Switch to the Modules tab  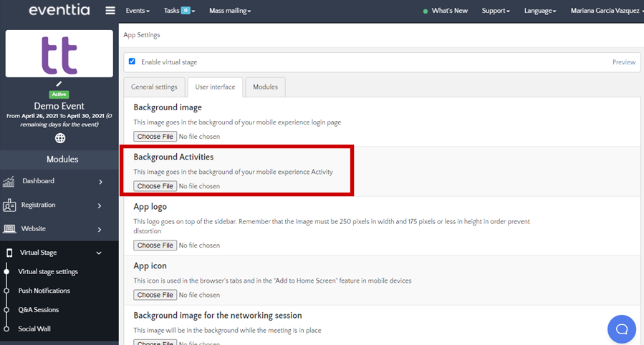point(265,87)
